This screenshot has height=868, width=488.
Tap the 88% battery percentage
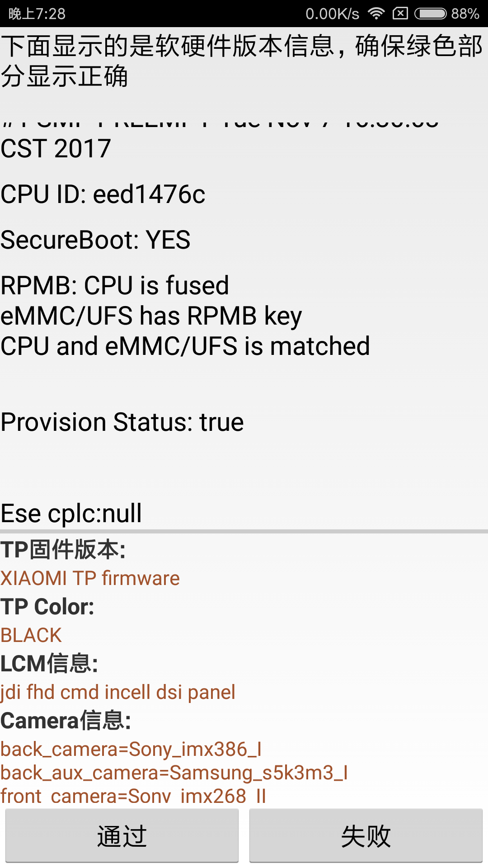click(x=465, y=14)
